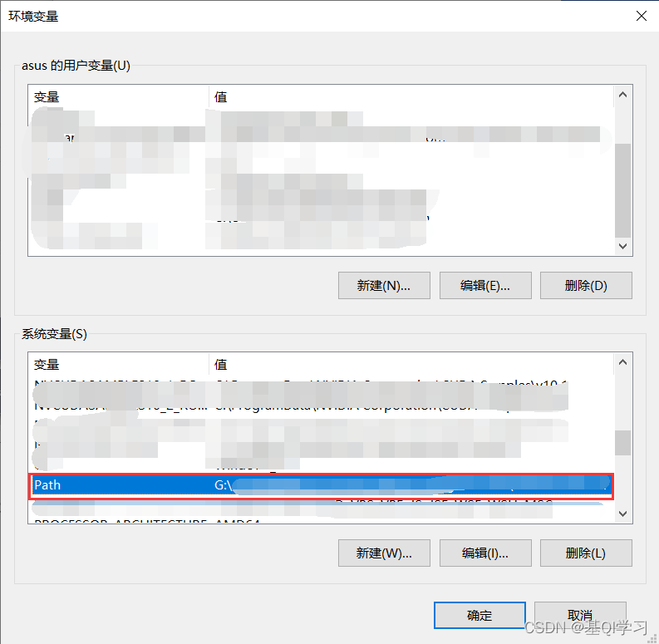Delete the system variable with 删除(L)
The image size is (659, 644).
click(586, 553)
